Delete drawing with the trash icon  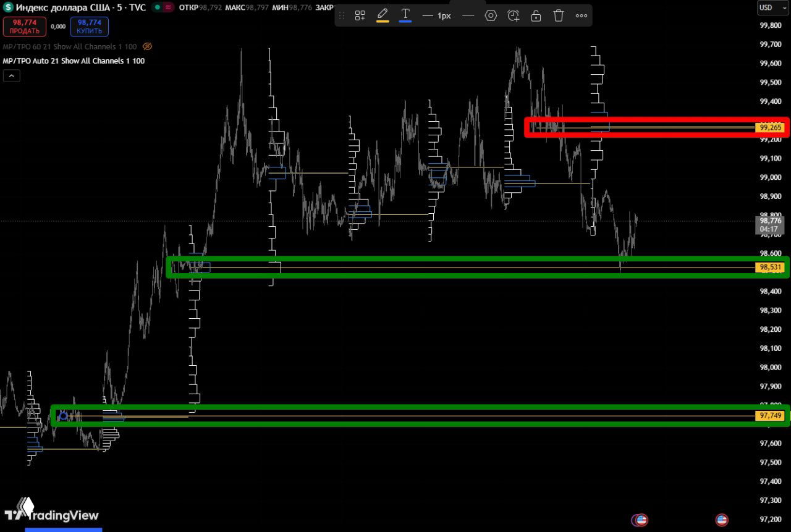[x=559, y=15]
